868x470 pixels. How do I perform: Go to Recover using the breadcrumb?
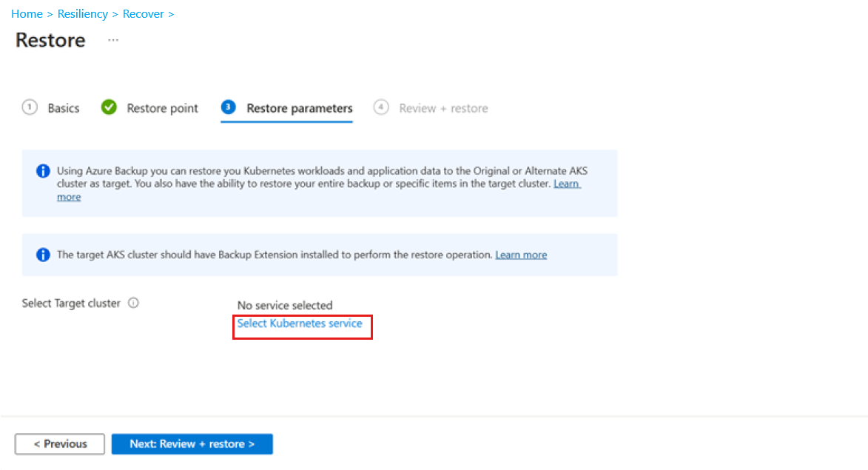pos(144,13)
